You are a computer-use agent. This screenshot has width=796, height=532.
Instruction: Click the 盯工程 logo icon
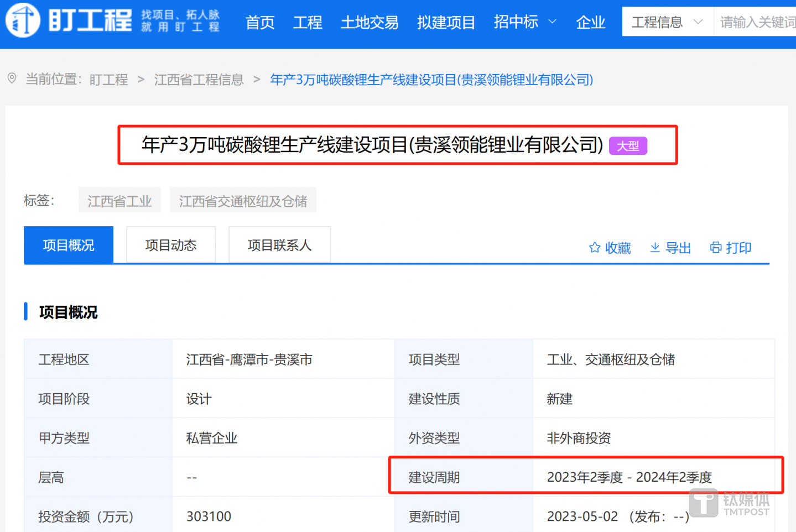pos(23,20)
